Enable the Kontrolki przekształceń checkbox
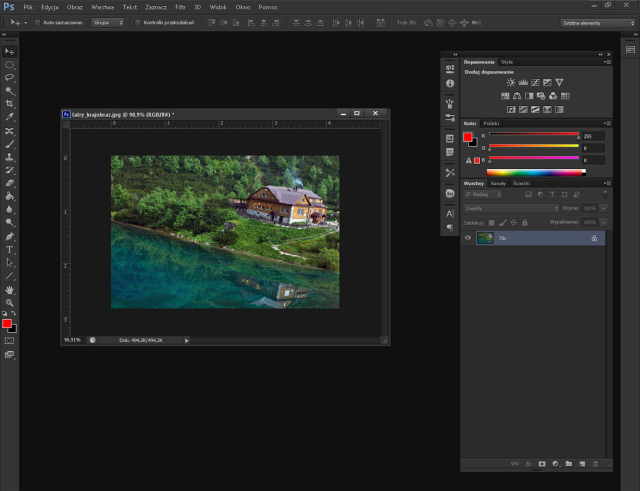 138,22
